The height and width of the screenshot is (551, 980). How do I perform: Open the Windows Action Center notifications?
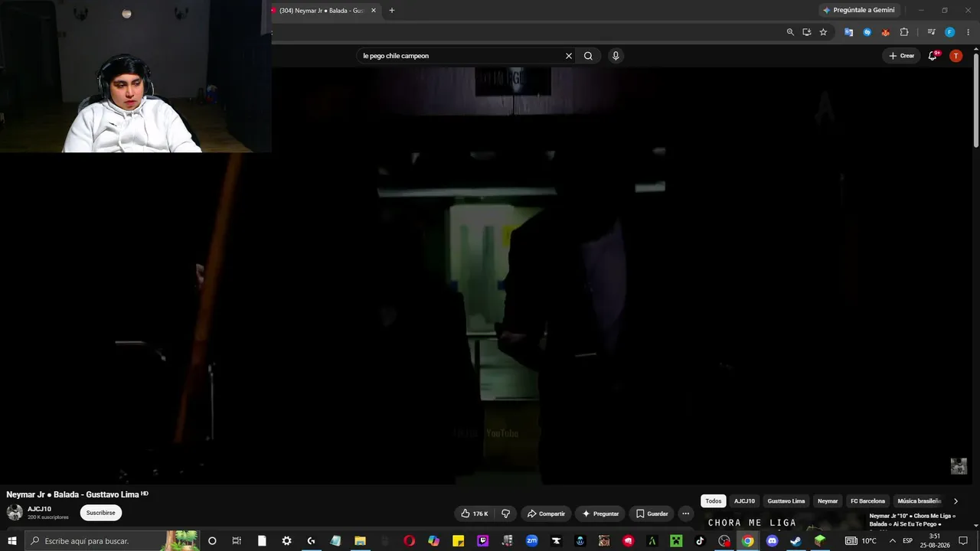coord(963,541)
